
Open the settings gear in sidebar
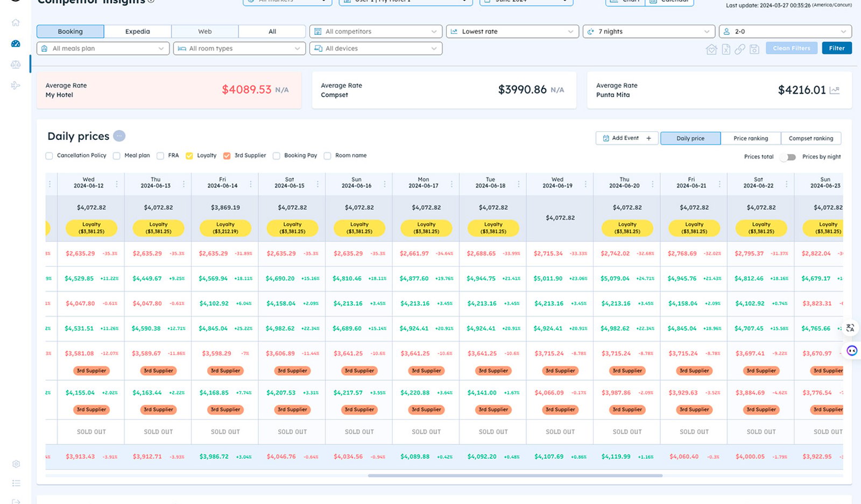tap(16, 464)
